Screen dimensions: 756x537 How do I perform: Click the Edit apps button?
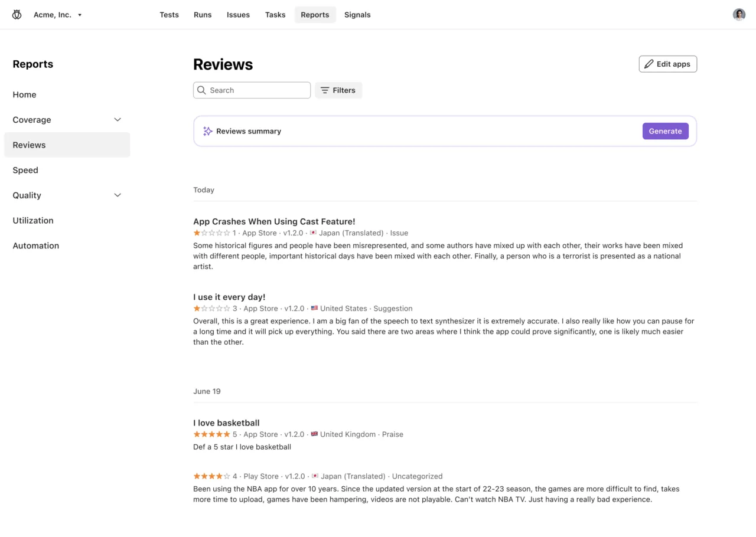(x=667, y=64)
